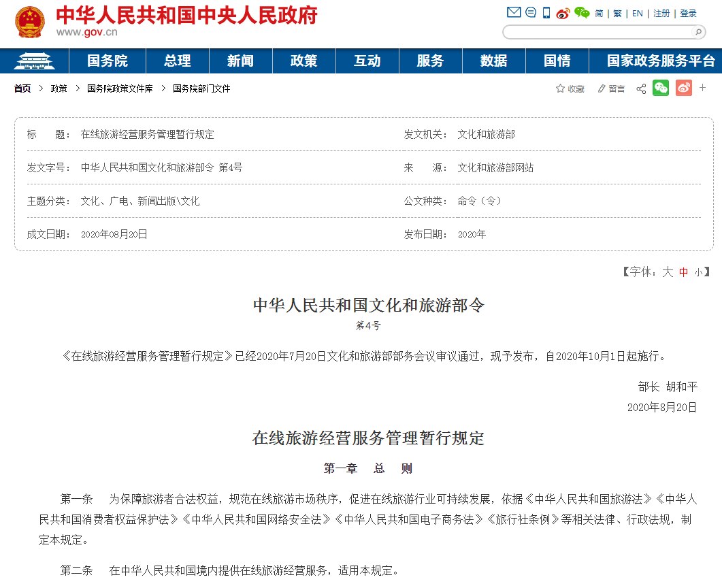Click the 留言 pencil icon
This screenshot has width=722, height=588.
[602, 88]
